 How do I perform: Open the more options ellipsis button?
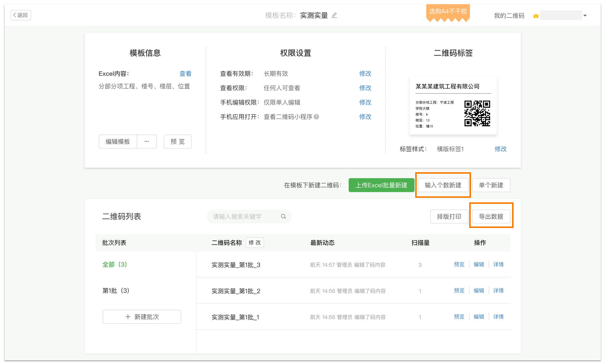147,141
